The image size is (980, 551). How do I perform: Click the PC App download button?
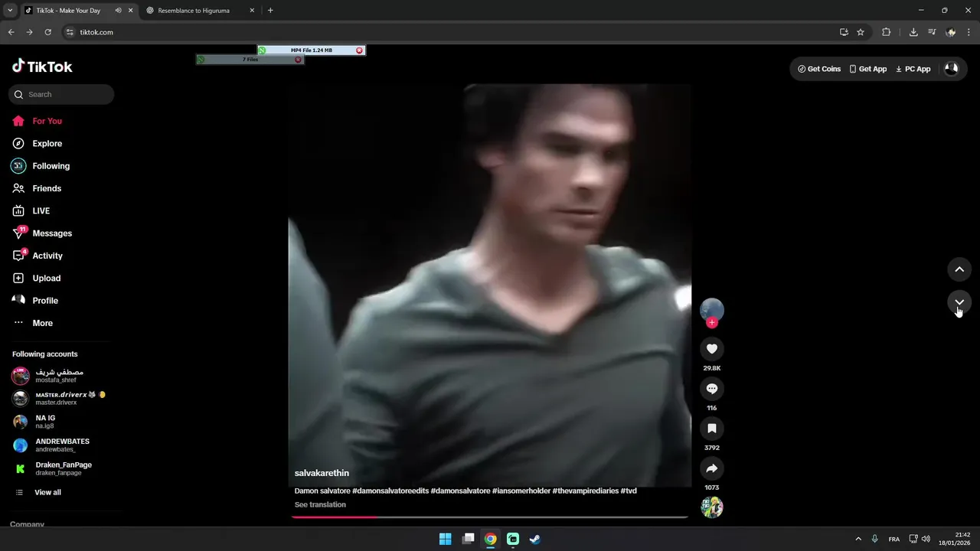click(913, 69)
